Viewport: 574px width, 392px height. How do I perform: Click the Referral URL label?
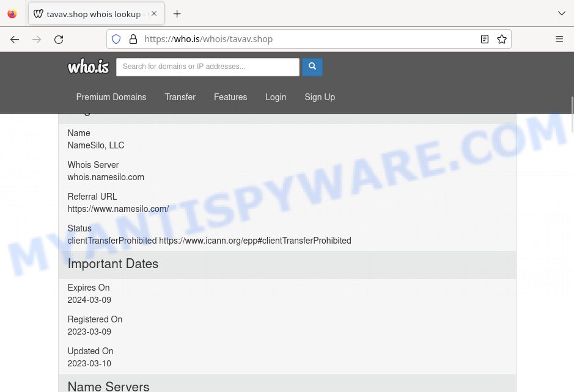coord(92,197)
